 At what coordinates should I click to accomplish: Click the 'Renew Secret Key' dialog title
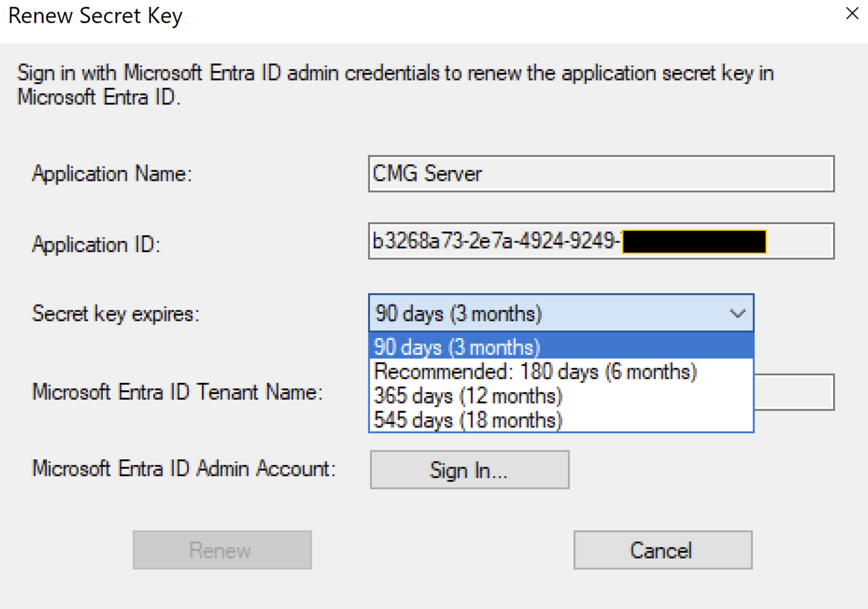(x=95, y=15)
